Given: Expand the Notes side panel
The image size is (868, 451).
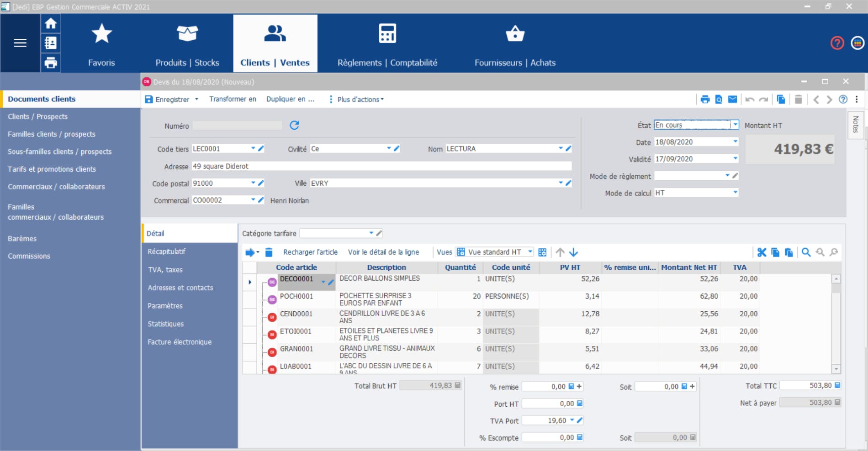Looking at the screenshot, I should click(855, 126).
